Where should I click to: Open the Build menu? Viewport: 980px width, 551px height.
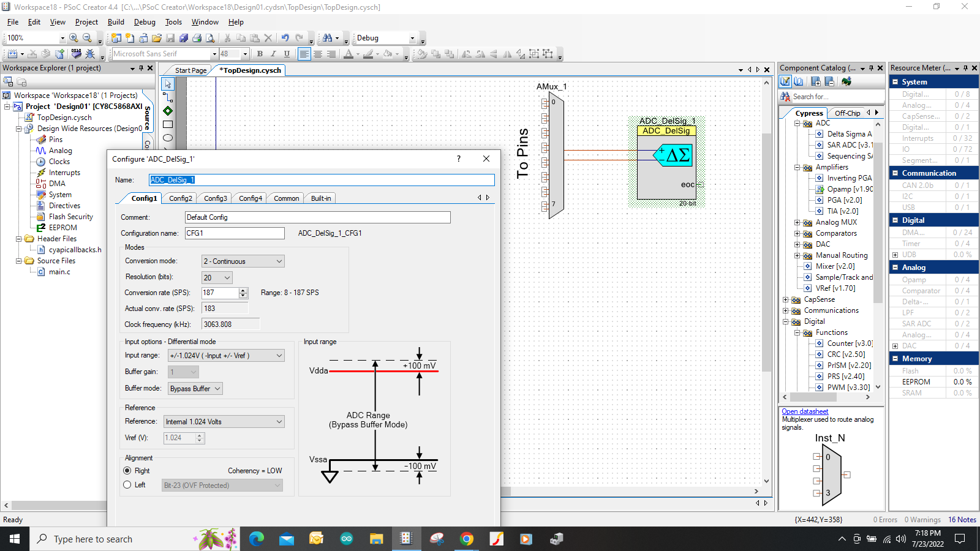(116, 22)
